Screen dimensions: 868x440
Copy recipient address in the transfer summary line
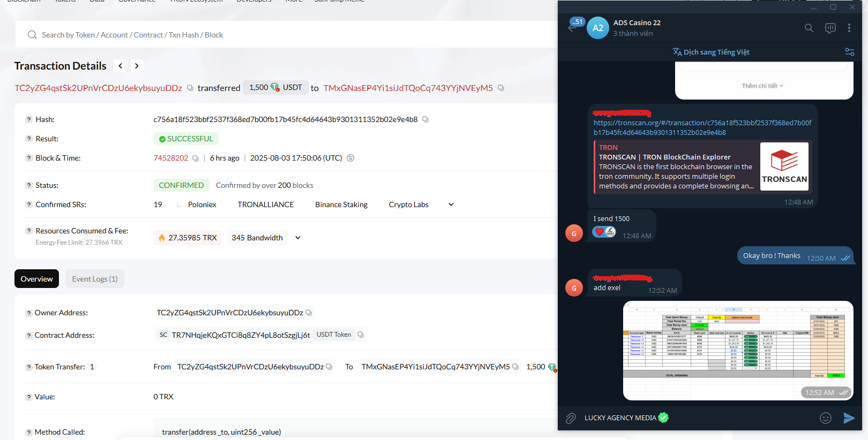tap(501, 88)
